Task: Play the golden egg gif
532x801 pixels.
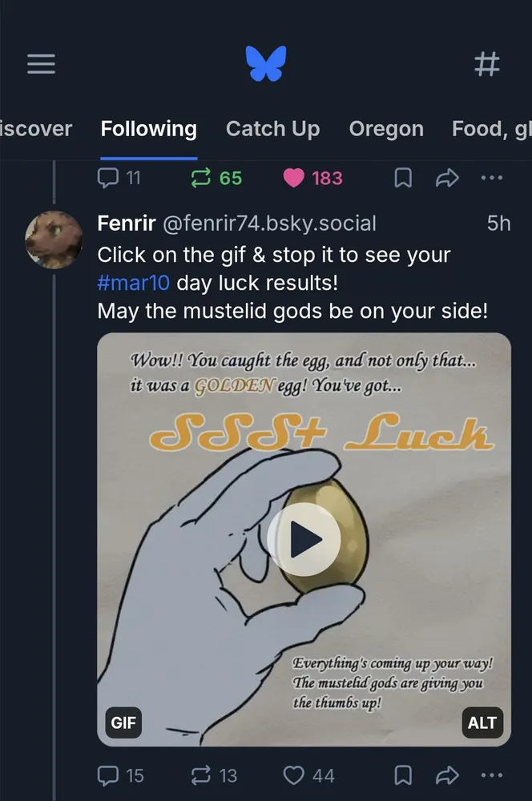Action: point(304,540)
